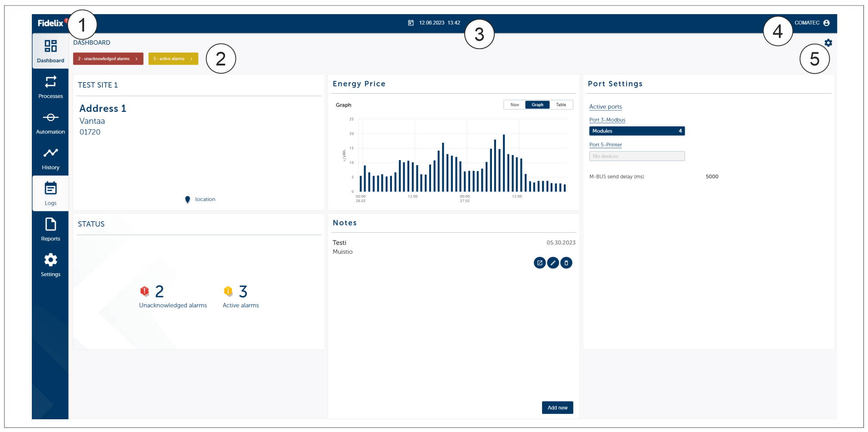868x432 pixels.
Task: Click the Vantaa city text
Action: pos(92,121)
